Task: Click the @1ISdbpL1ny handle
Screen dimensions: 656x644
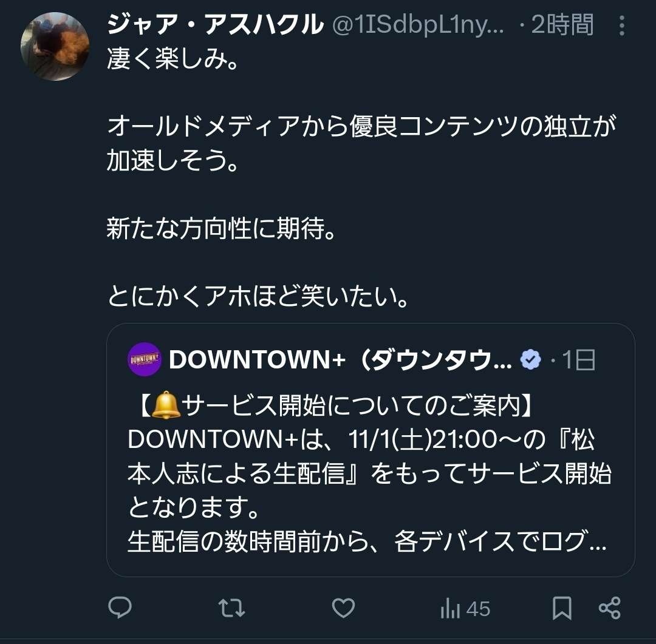Action: pyautogui.click(x=419, y=25)
